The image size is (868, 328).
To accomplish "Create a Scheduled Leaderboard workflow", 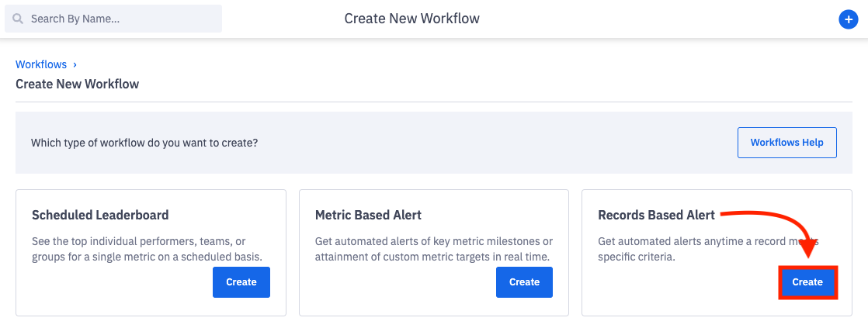I will pos(241,282).
